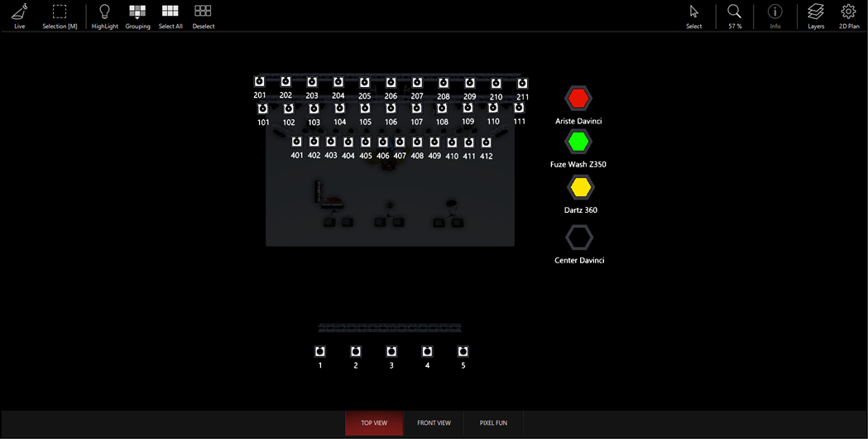Toggle the HighLight bulb
This screenshot has height=439, width=868.
tap(104, 16)
